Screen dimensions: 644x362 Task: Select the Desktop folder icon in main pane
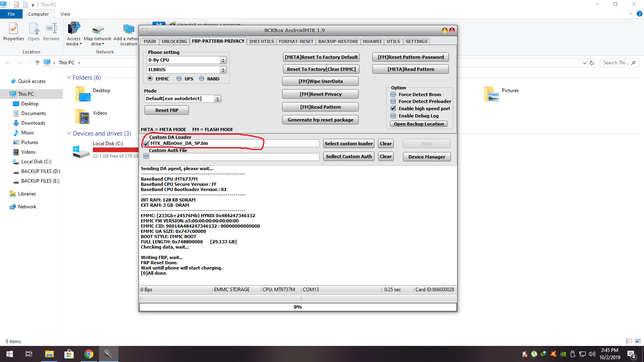83,95
